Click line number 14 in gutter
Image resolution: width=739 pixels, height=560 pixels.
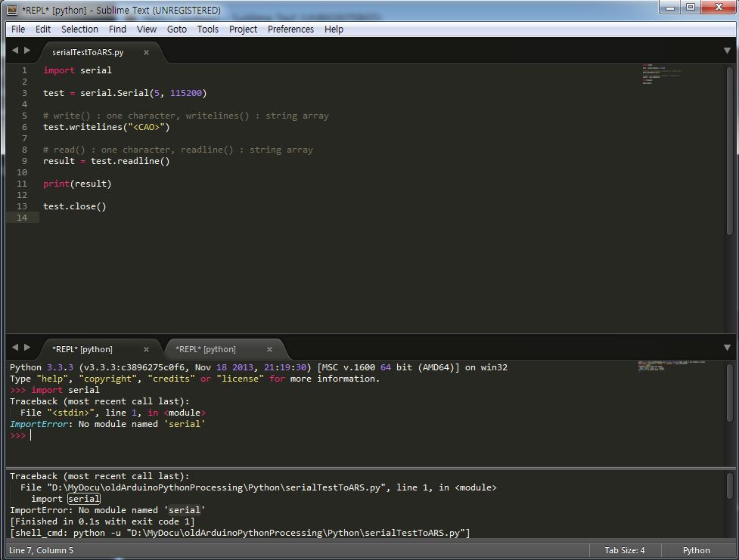click(x=22, y=218)
